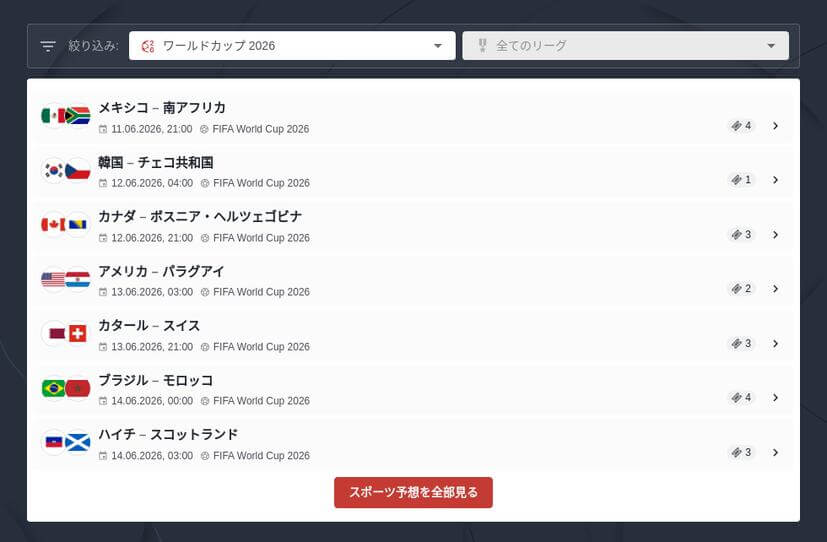Click the Paraguay flag icon
This screenshot has height=542, width=827.
point(78,279)
